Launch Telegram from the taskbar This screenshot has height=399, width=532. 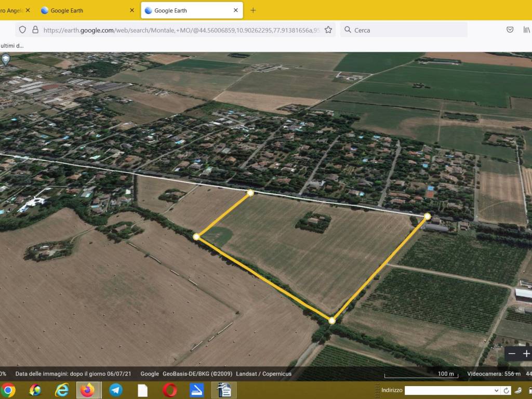pyautogui.click(x=116, y=390)
